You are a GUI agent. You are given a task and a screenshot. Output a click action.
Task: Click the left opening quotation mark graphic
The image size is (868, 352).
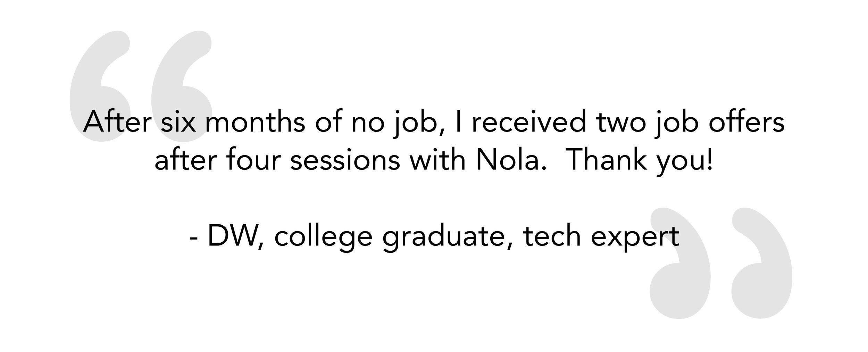(100, 86)
